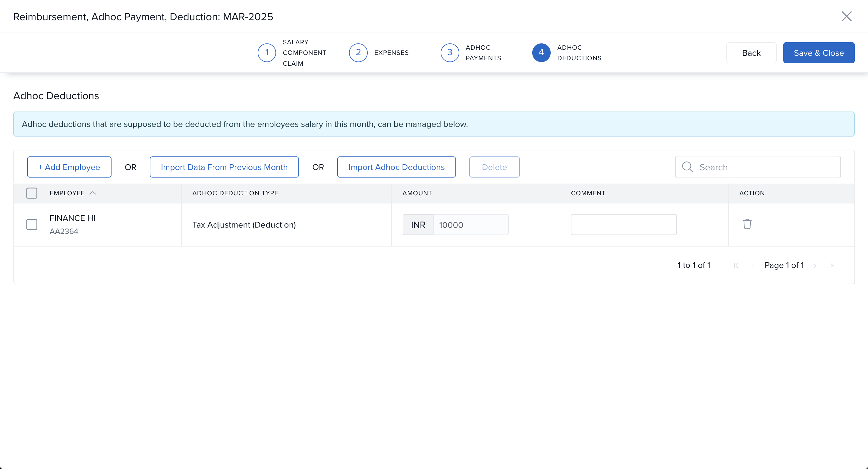Click the search magnifier icon
The height and width of the screenshot is (469, 868).
(x=687, y=167)
